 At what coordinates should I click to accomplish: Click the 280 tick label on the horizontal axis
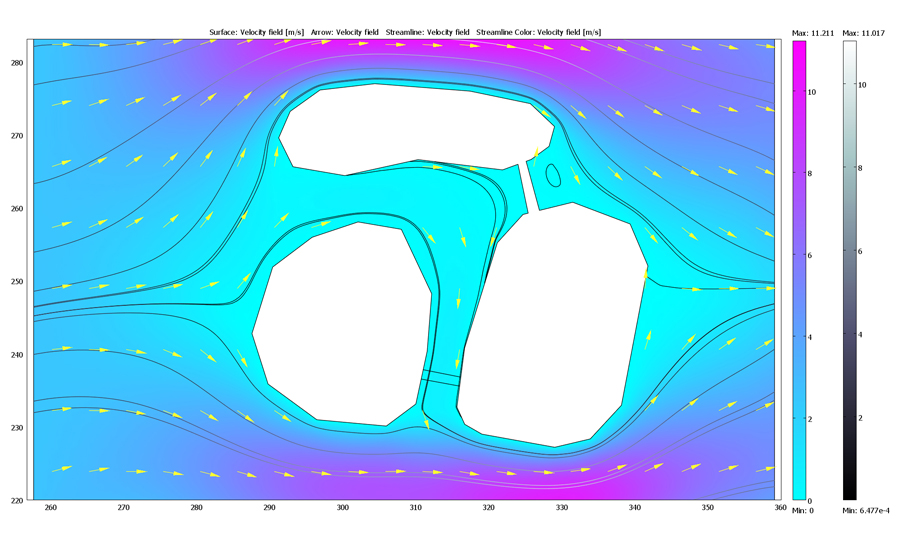pos(196,507)
